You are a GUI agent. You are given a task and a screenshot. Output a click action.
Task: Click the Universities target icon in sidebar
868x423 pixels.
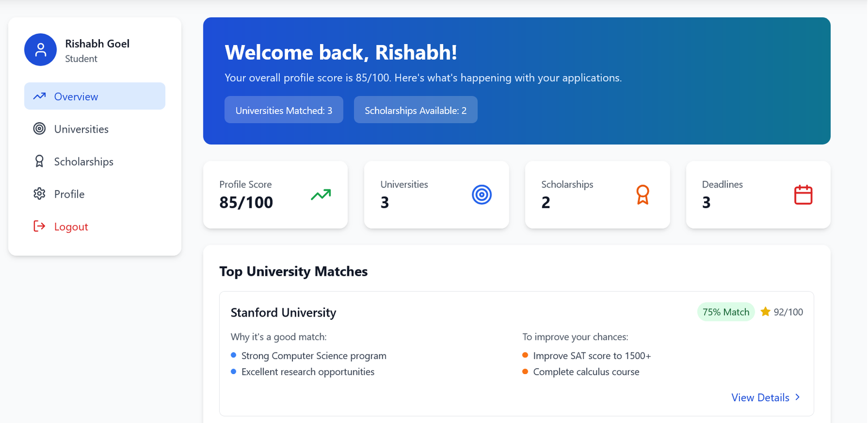click(x=39, y=129)
